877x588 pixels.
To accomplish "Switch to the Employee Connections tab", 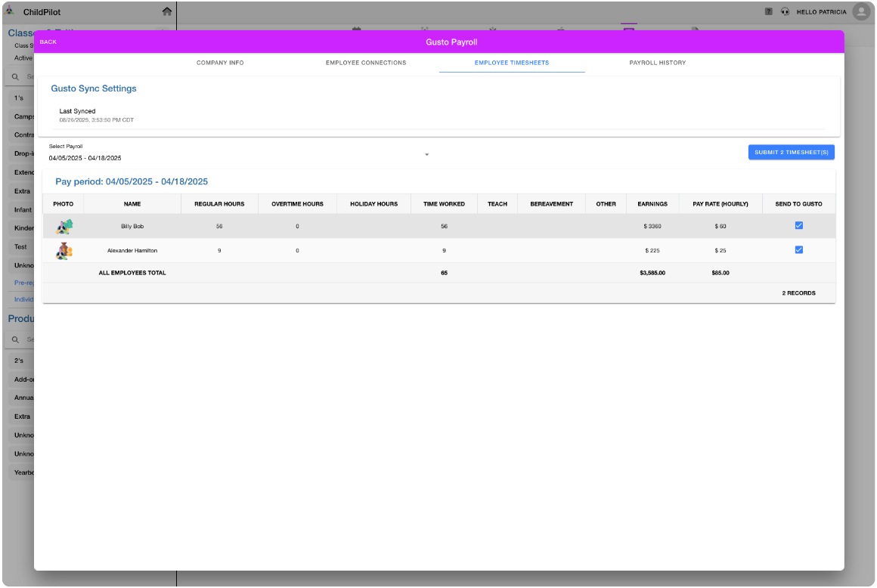I will [366, 63].
